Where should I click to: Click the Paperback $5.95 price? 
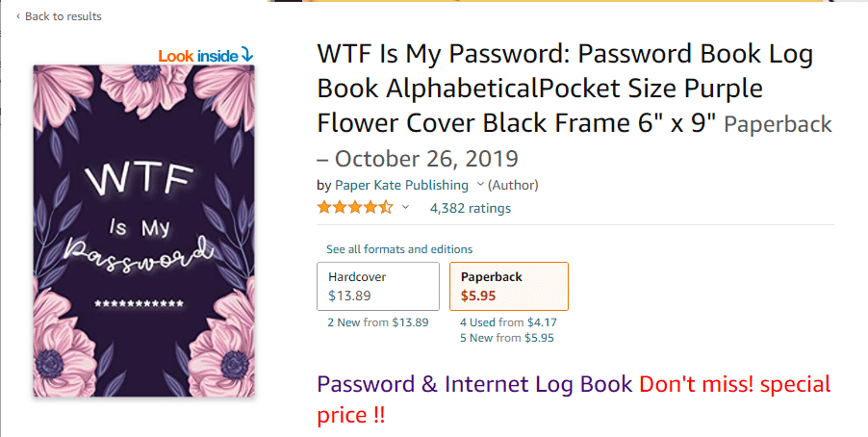click(478, 296)
